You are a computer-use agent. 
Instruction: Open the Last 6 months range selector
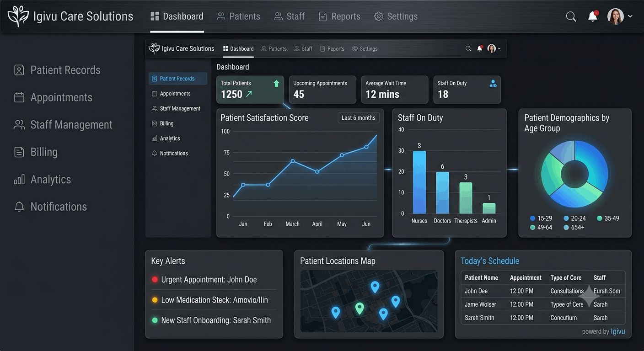click(359, 118)
